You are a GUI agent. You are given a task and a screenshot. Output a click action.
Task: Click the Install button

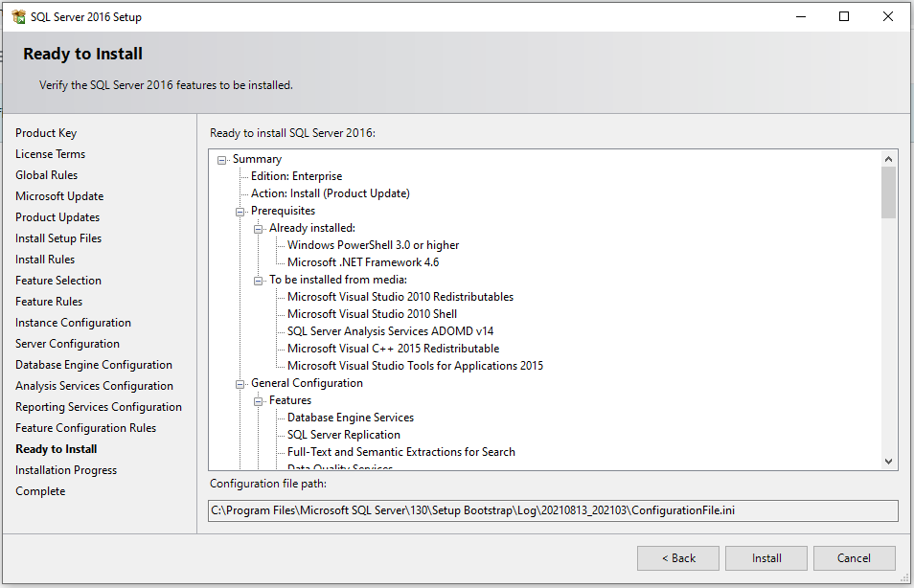(765, 558)
